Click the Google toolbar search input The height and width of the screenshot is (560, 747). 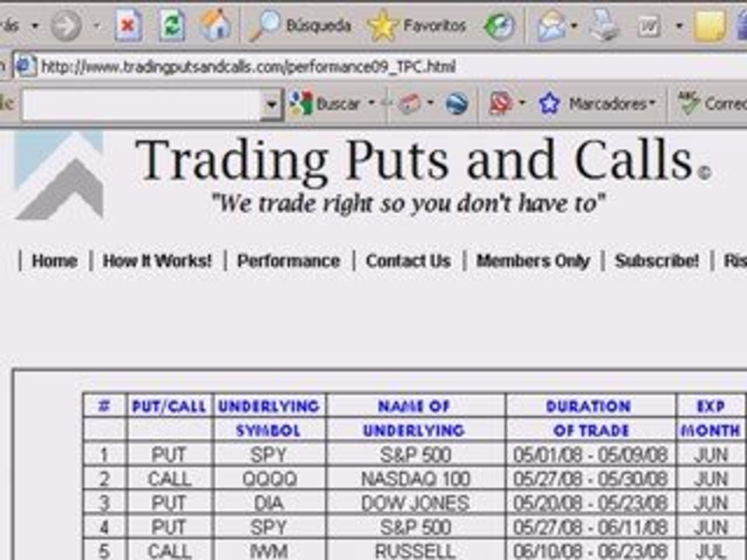point(142,103)
